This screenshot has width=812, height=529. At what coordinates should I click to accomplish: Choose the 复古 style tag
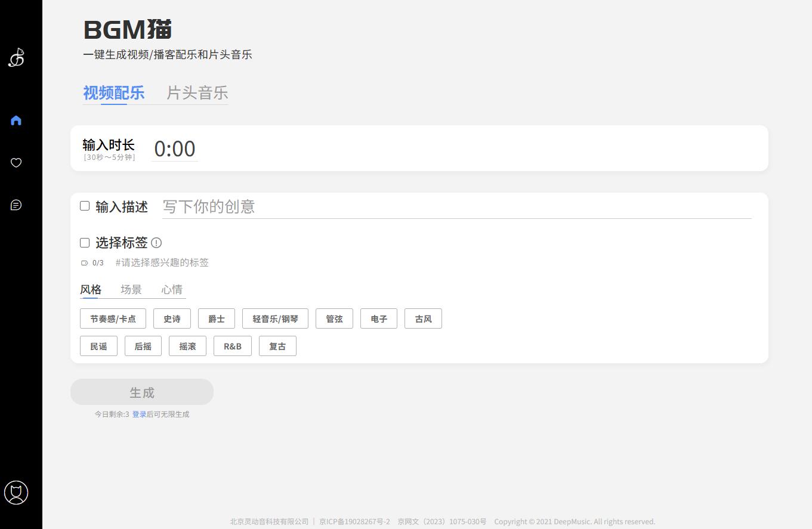277,346
